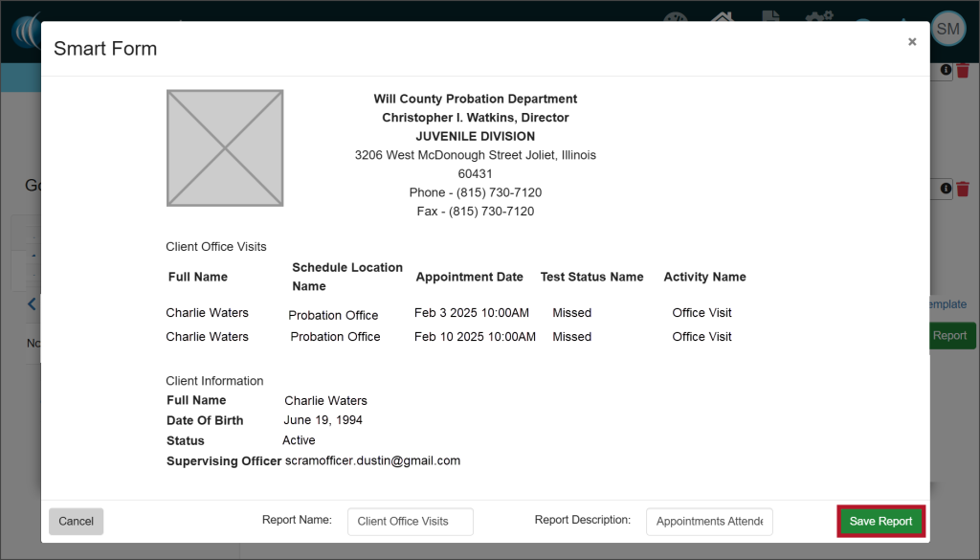Click the Test Status Name column header
Screen dimensions: 980x560
coord(591,277)
